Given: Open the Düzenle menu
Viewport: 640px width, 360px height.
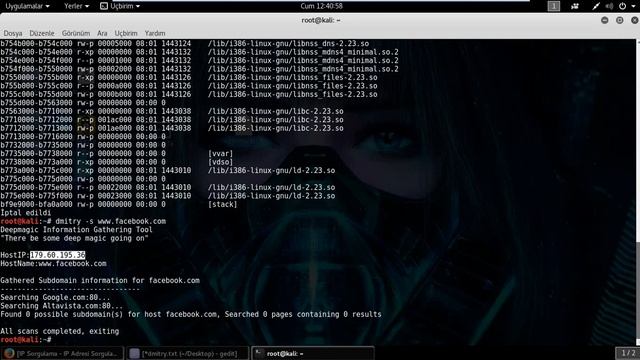Looking at the screenshot, I should coord(42,33).
